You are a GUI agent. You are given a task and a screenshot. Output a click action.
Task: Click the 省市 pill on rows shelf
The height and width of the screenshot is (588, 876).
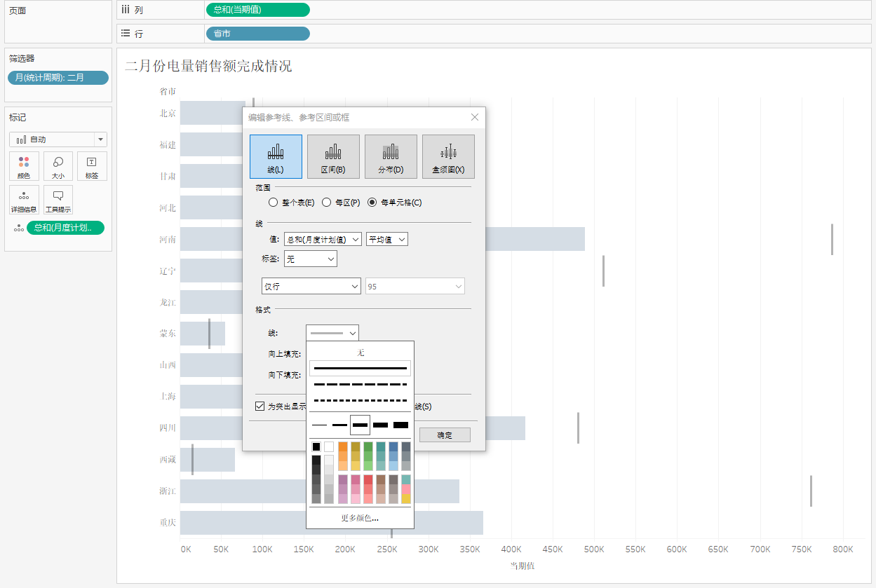coord(257,34)
